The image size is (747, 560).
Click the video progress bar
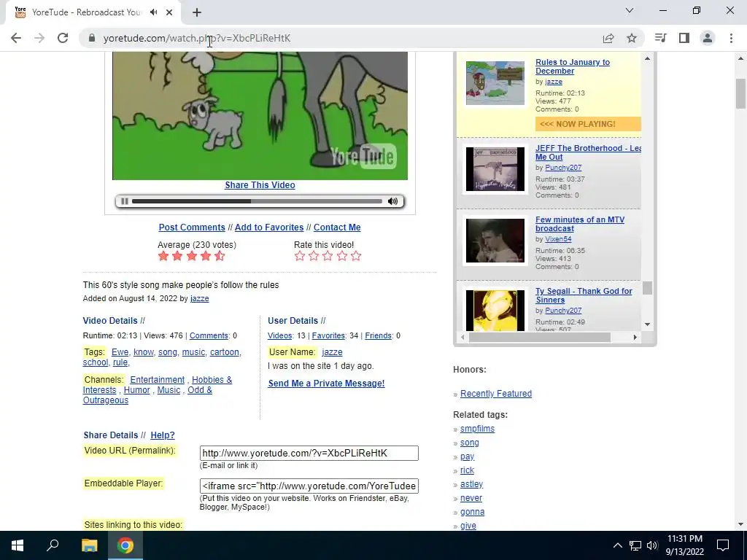[257, 201]
